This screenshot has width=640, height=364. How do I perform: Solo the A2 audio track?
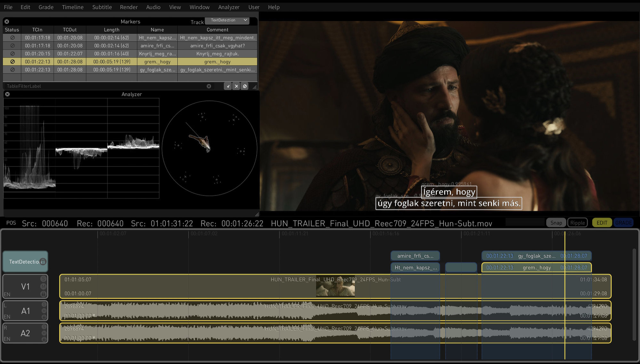(x=44, y=327)
